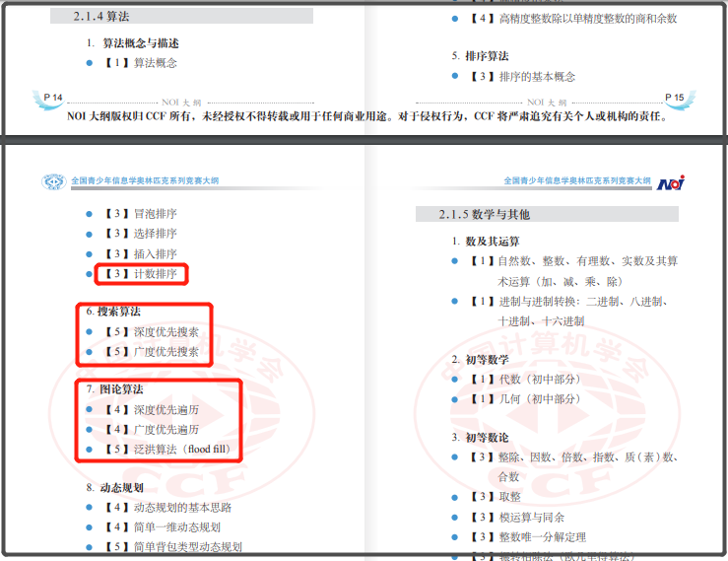728x561 pixels.
Task: Click the right header '全国青少年信息学奥林匹克系列竞赛大纲' beside the NOI logo
Action: [x=577, y=180]
